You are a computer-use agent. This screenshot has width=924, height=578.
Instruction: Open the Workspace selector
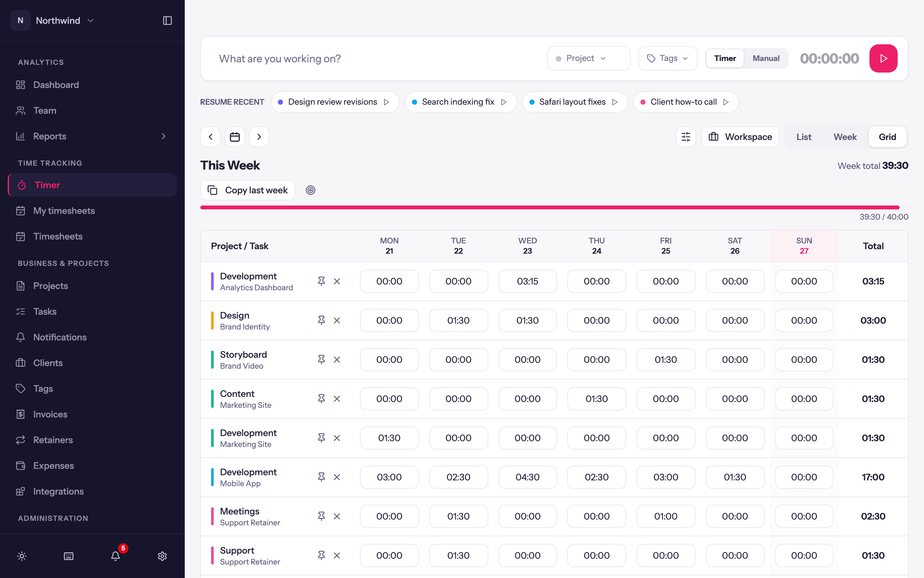click(740, 137)
